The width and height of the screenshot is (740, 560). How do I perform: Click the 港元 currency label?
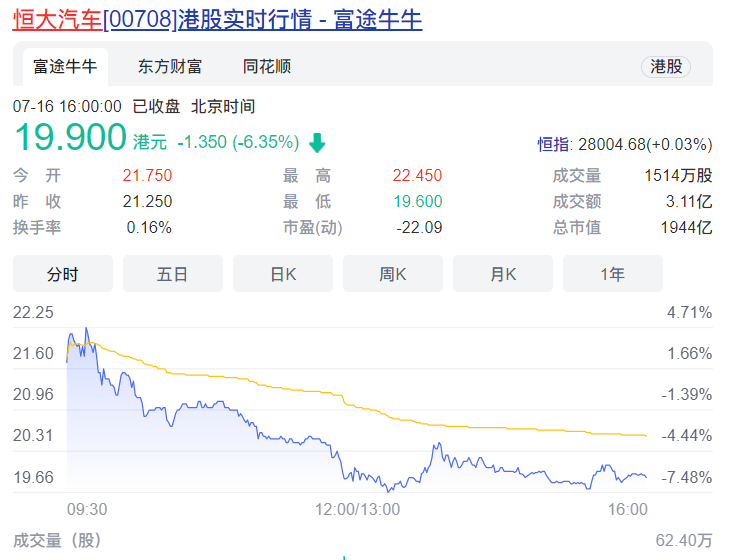click(150, 142)
